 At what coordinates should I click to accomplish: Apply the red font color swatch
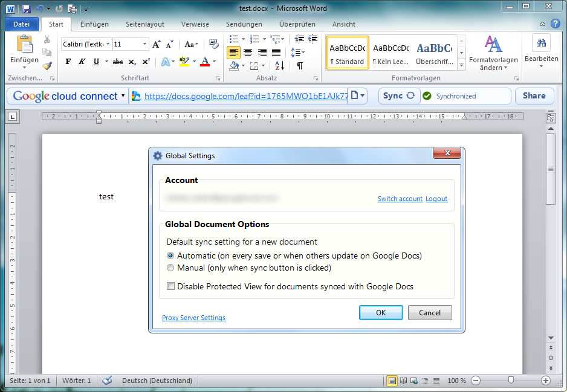pyautogui.click(x=205, y=62)
